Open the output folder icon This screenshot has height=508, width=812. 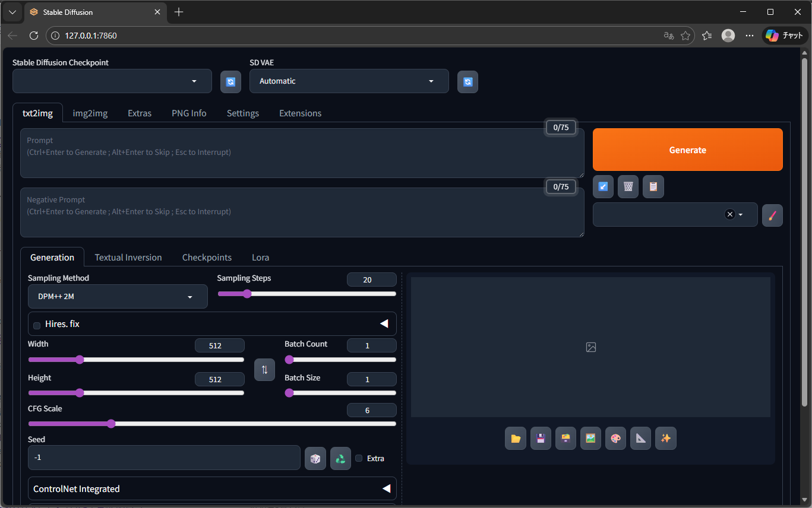pos(516,439)
